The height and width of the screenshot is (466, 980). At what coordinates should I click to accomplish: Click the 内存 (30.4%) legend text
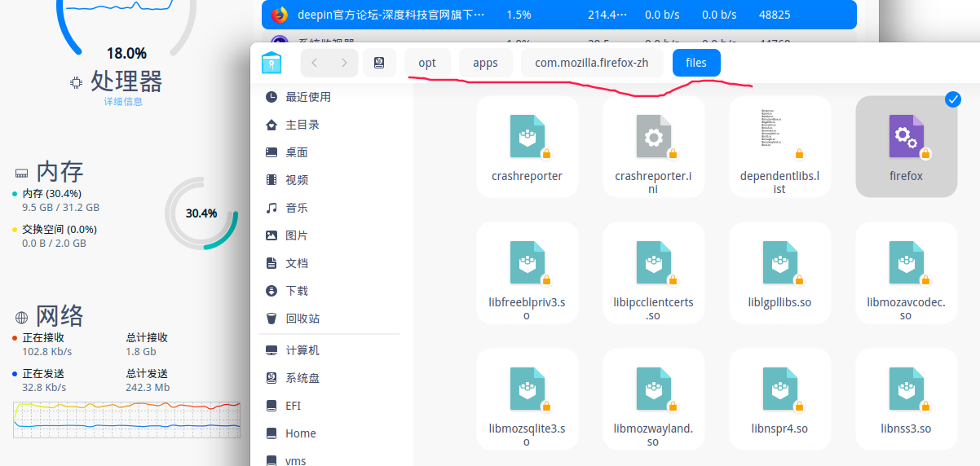(52, 194)
